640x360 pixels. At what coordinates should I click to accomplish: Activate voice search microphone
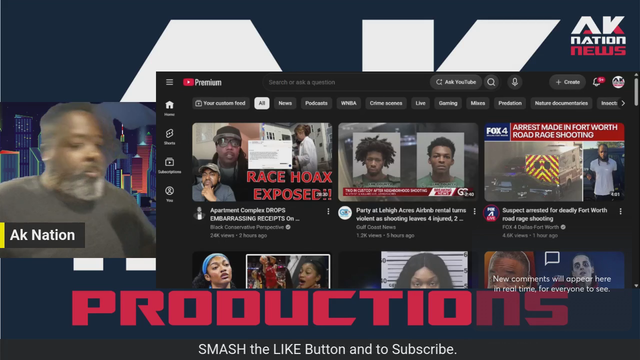515,82
